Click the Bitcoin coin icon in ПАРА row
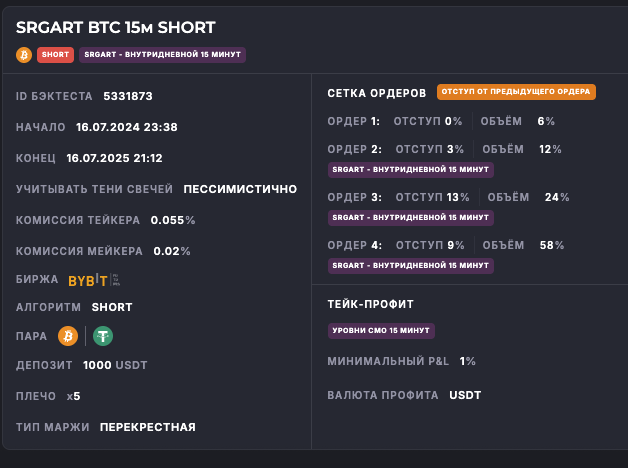628x468 pixels. pyautogui.click(x=68, y=336)
